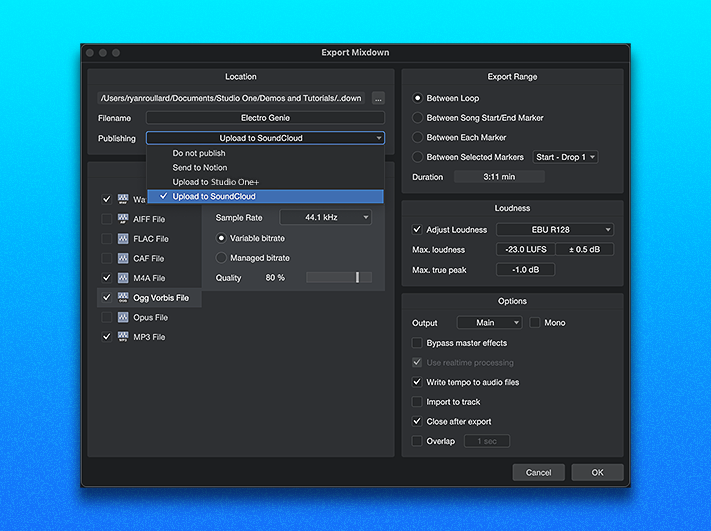Click the Cancel button
This screenshot has height=531, width=711.
[x=538, y=473]
